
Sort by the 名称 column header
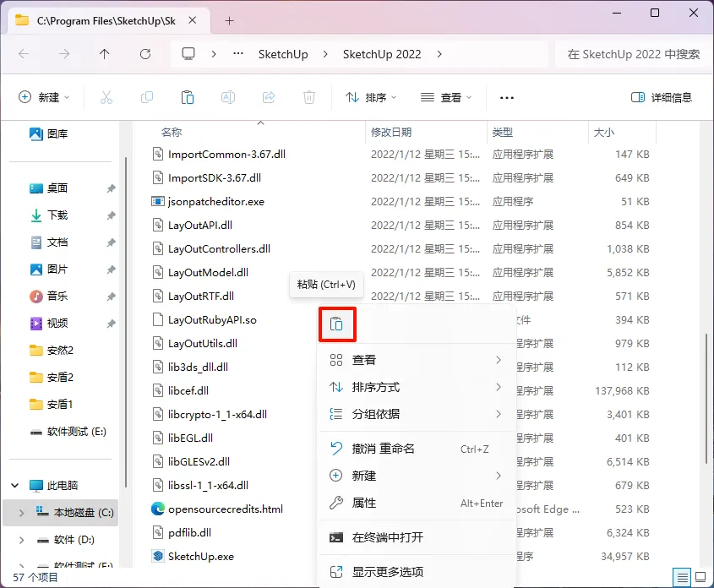tap(172, 133)
